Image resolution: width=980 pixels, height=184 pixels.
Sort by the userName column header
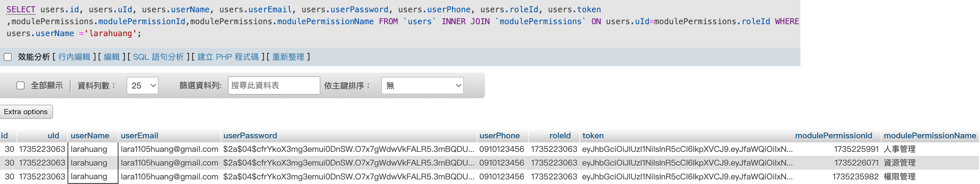tap(90, 136)
